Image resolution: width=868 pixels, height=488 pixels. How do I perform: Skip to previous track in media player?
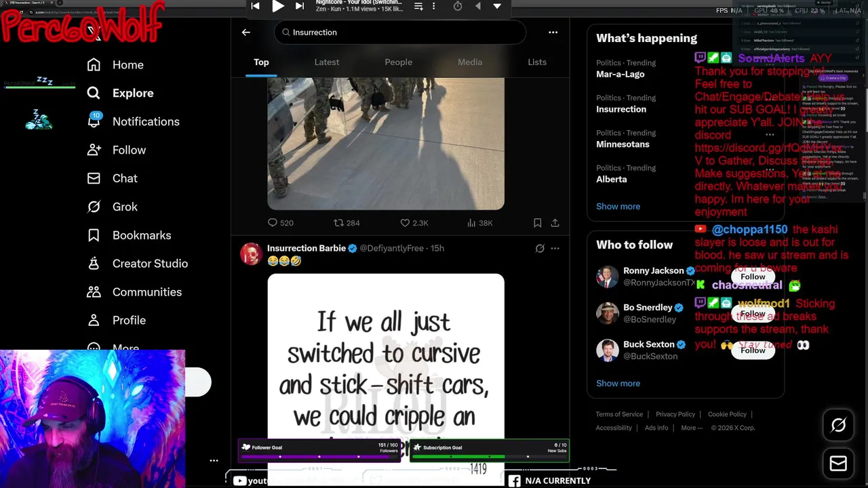255,6
